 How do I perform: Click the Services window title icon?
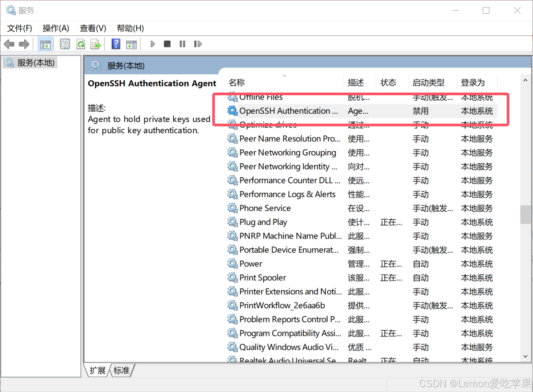click(x=11, y=10)
